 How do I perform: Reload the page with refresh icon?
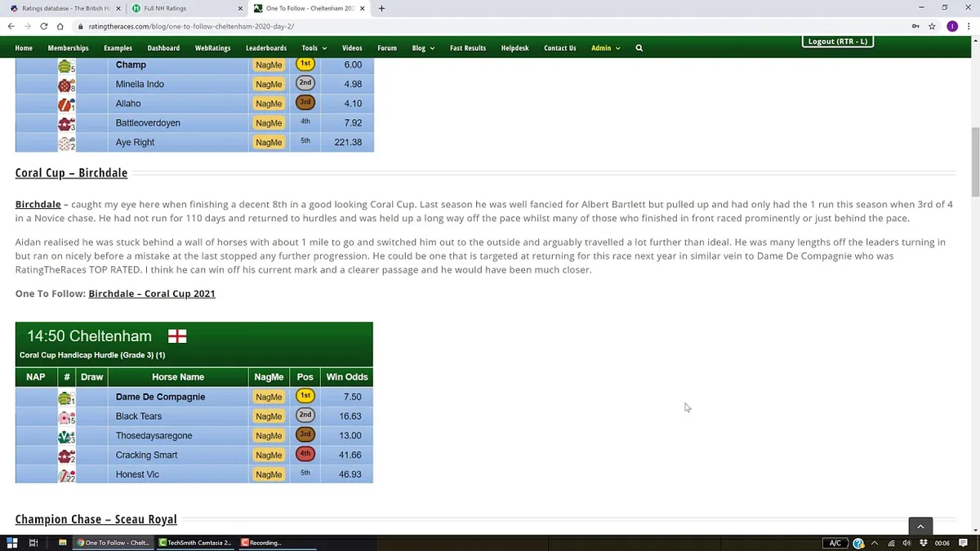click(43, 26)
